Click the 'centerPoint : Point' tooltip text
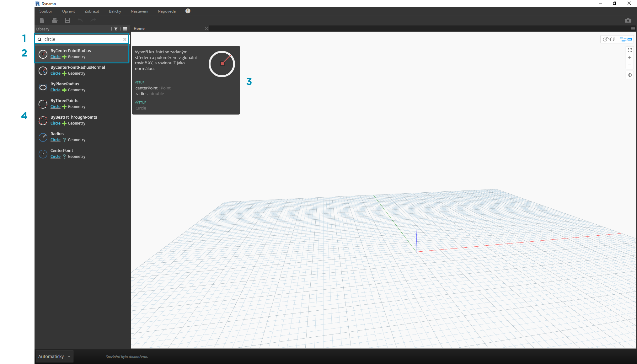Image resolution: width=637 pixels, height=364 pixels. pyautogui.click(x=153, y=88)
